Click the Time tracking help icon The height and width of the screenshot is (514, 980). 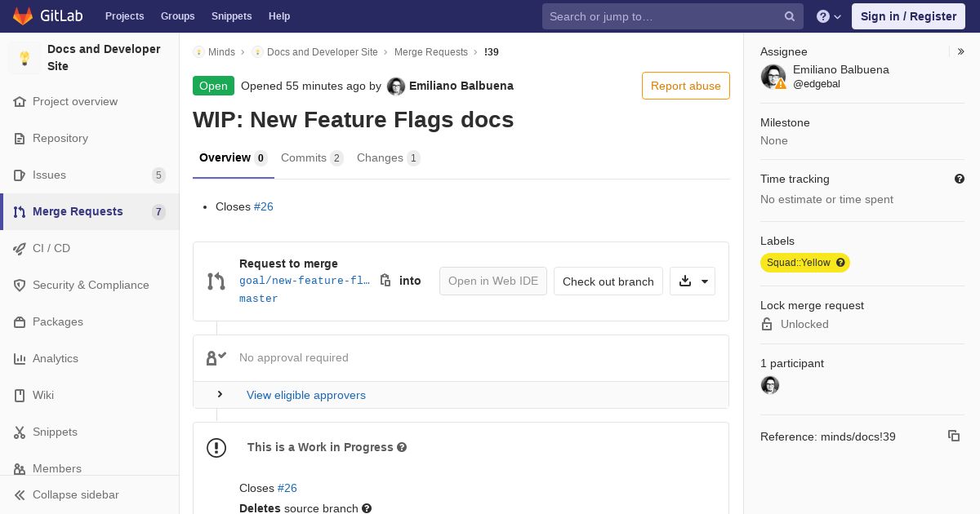(x=960, y=179)
